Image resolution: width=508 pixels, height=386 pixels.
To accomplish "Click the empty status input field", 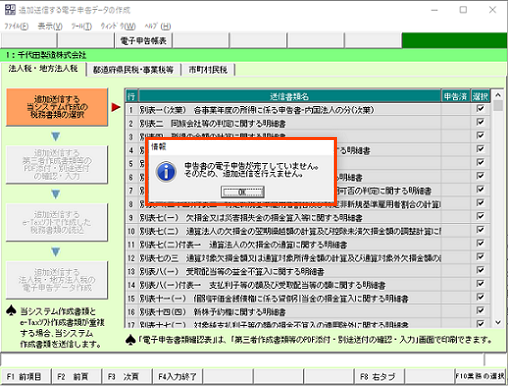I will 243,360.
